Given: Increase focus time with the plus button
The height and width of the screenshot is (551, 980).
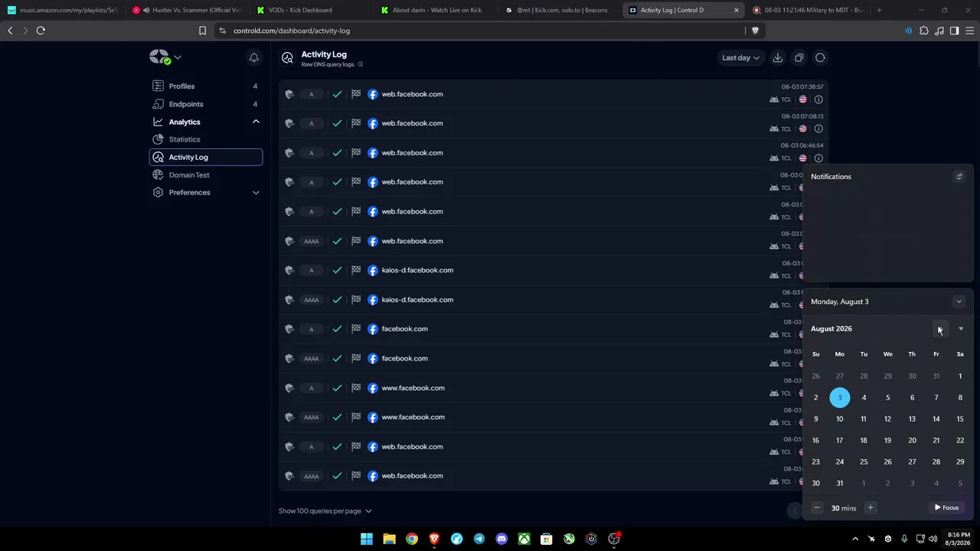Looking at the screenshot, I should (870, 507).
